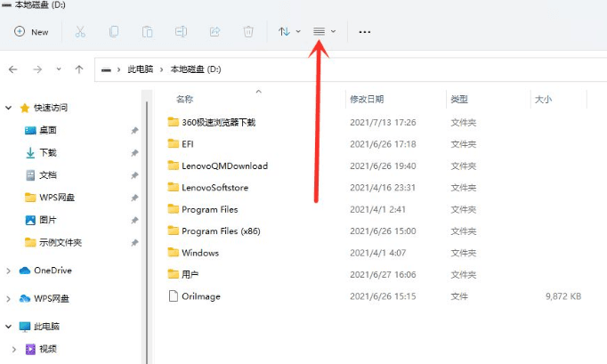Expand the WPS网盘 cloud tree node
The height and width of the screenshot is (364, 607).
8,298
